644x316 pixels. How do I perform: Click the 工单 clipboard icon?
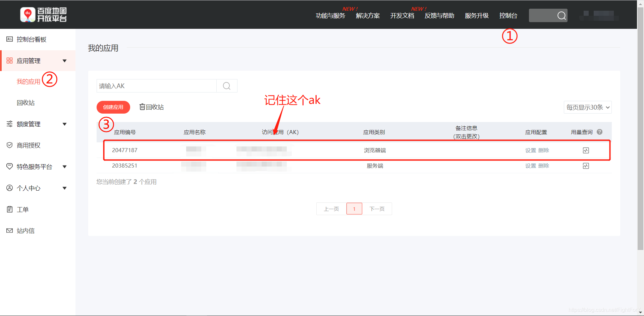pos(10,209)
